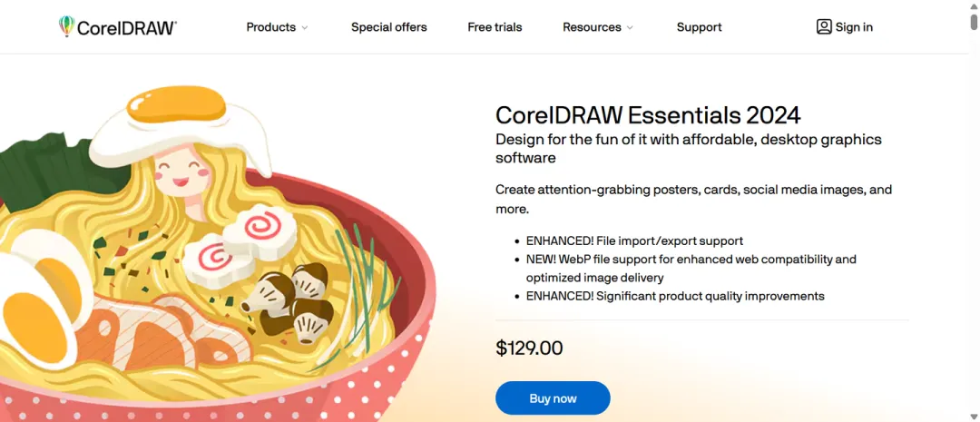Click the File import/export support bullet
The height and width of the screenshot is (422, 980).
pos(634,241)
